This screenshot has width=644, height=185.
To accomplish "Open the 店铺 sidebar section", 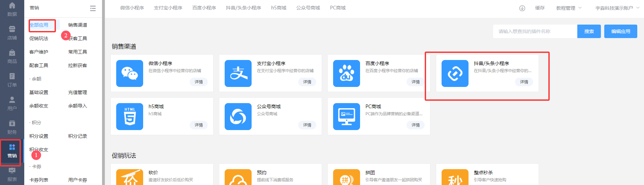I will click(12, 33).
